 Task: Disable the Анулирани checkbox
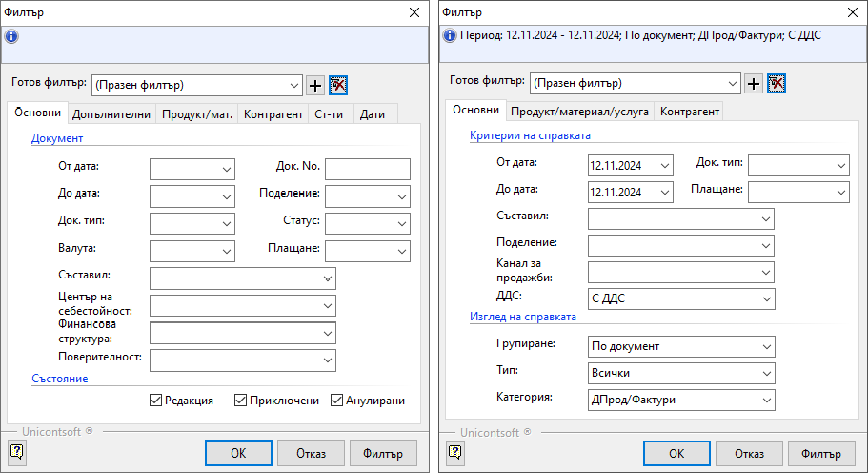click(x=337, y=401)
